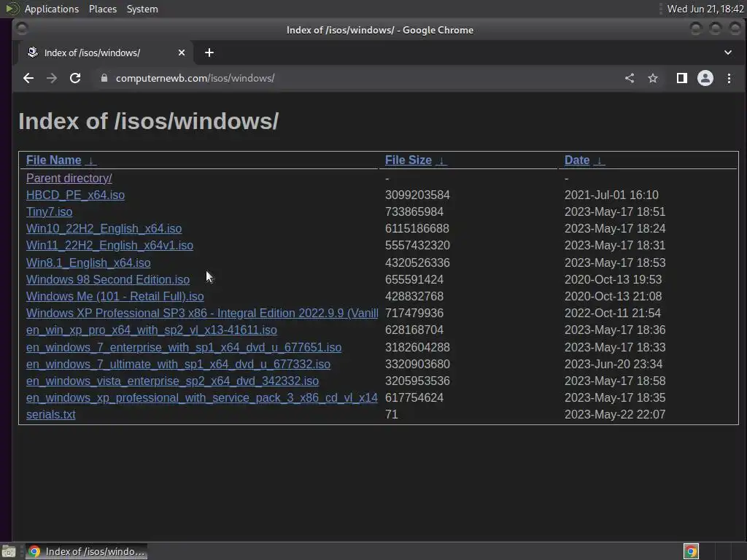Viewport: 747px width, 560px height.
Task: Share this page via the share icon
Action: tap(630, 78)
